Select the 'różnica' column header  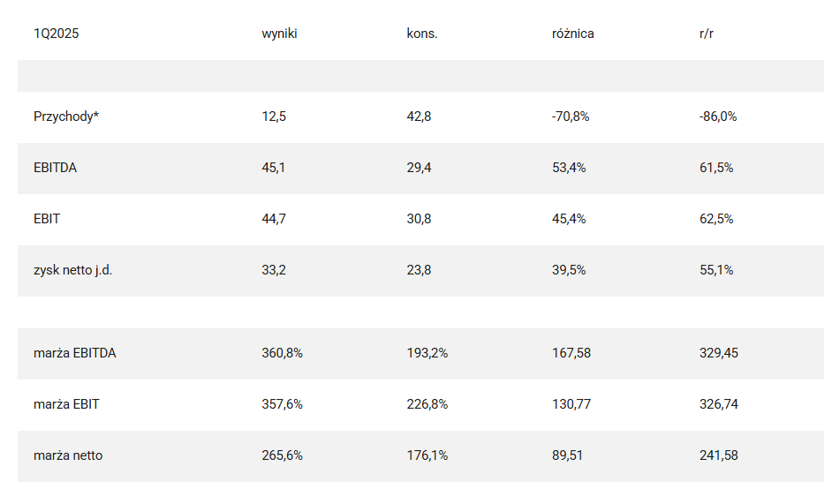[x=572, y=34]
